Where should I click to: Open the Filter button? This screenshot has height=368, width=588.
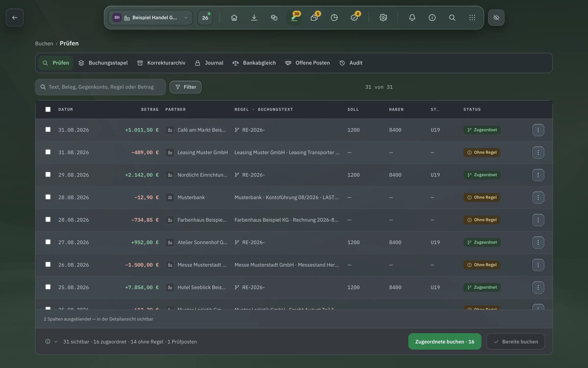pyautogui.click(x=185, y=87)
